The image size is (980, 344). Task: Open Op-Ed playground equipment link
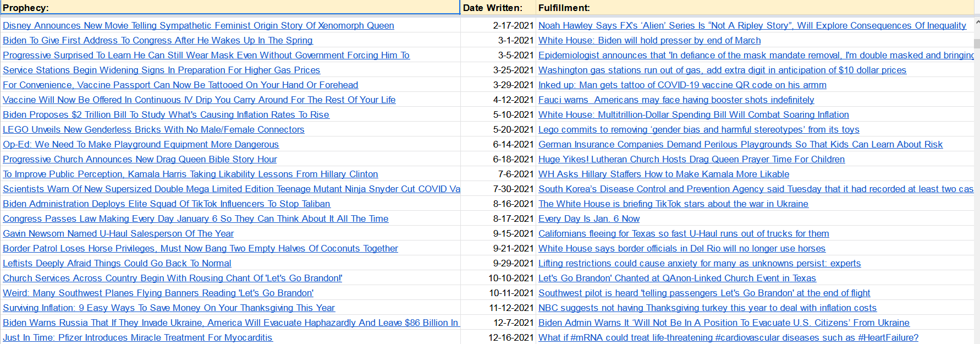141,144
